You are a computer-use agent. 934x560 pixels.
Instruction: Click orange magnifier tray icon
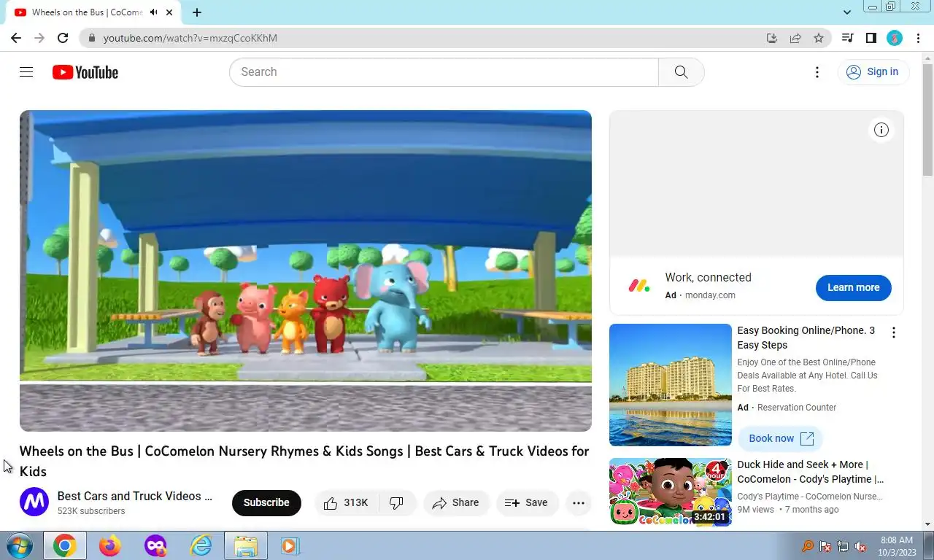808,546
